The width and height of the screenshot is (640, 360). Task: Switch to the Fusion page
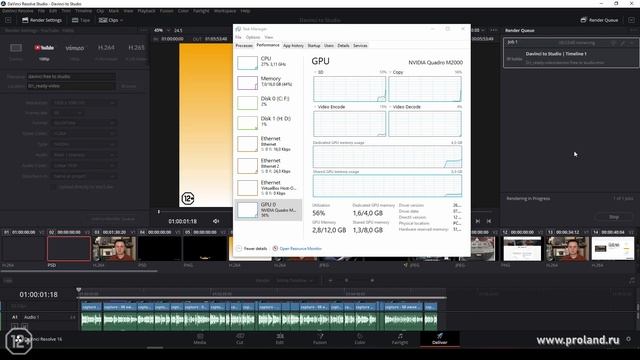click(x=320, y=339)
